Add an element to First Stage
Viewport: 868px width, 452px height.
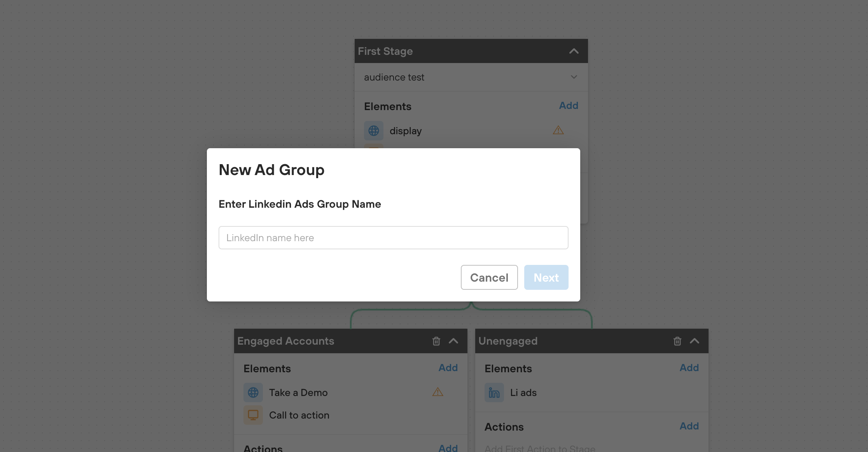(568, 105)
